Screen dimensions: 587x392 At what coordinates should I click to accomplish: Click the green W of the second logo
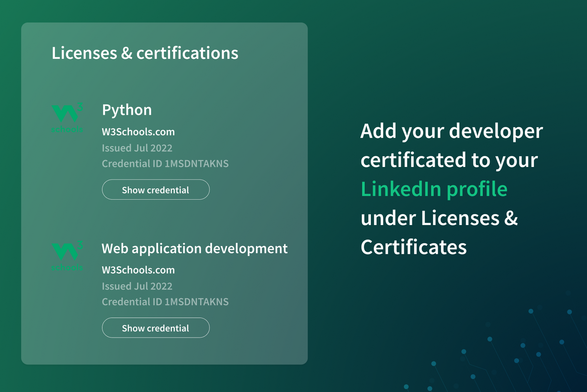pos(65,252)
